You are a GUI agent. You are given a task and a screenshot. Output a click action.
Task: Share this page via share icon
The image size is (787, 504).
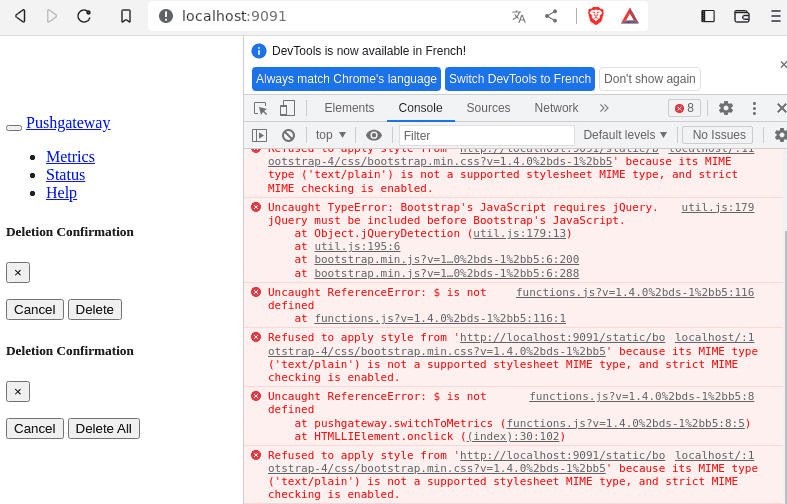(x=551, y=16)
